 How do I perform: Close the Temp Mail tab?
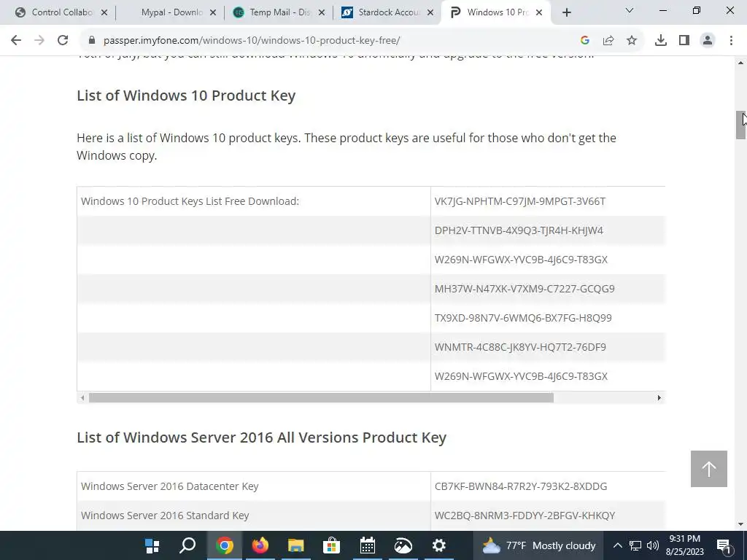pos(322,13)
